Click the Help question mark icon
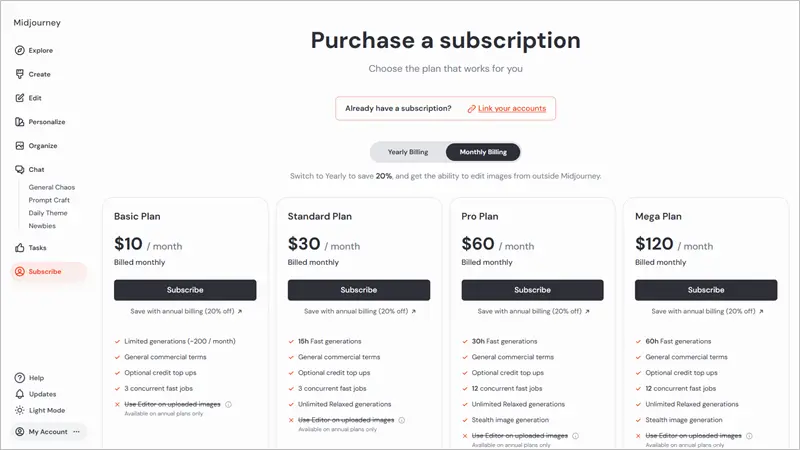This screenshot has width=800, height=450. click(20, 378)
